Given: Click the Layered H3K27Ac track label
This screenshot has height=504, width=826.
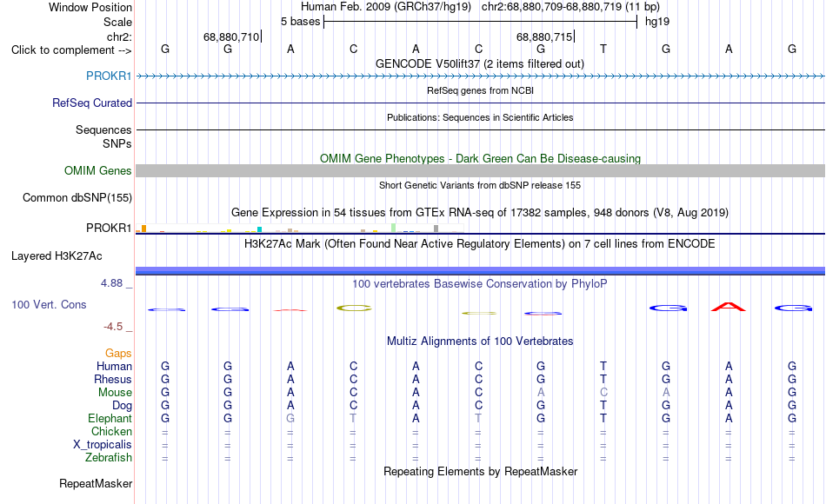Looking at the screenshot, I should tap(57, 256).
